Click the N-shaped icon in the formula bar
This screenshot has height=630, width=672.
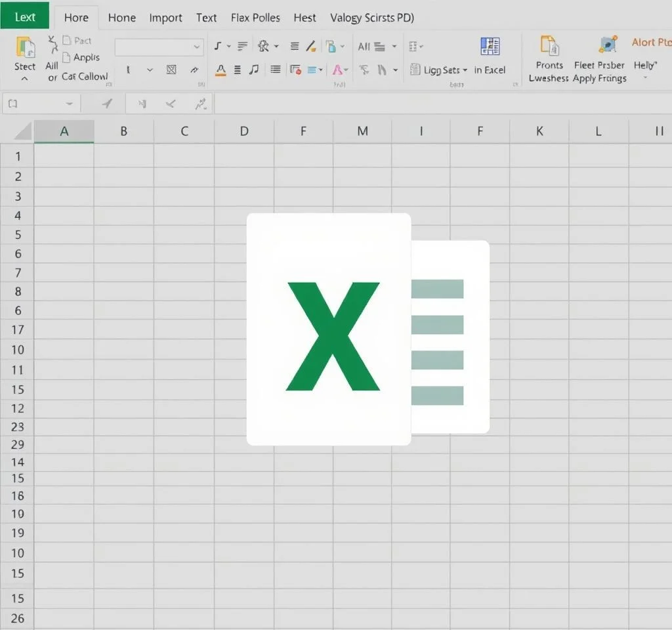(142, 104)
